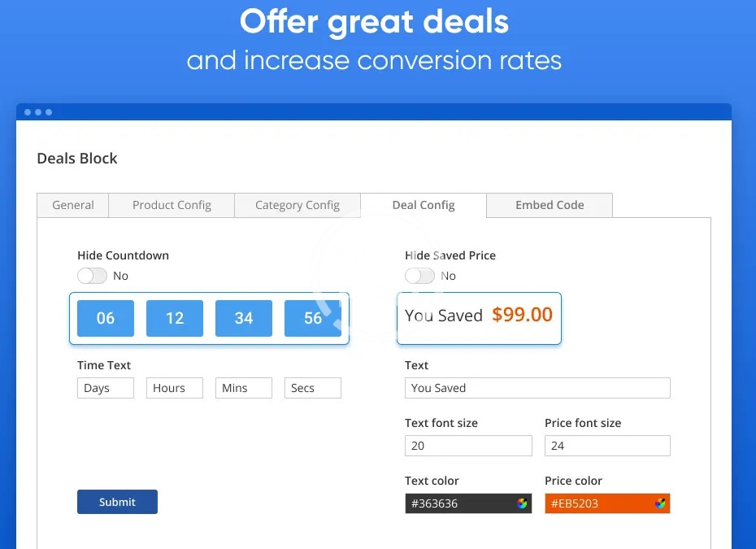Open color picker icon for Text color
Image resolution: width=756 pixels, height=549 pixels.
(x=522, y=503)
